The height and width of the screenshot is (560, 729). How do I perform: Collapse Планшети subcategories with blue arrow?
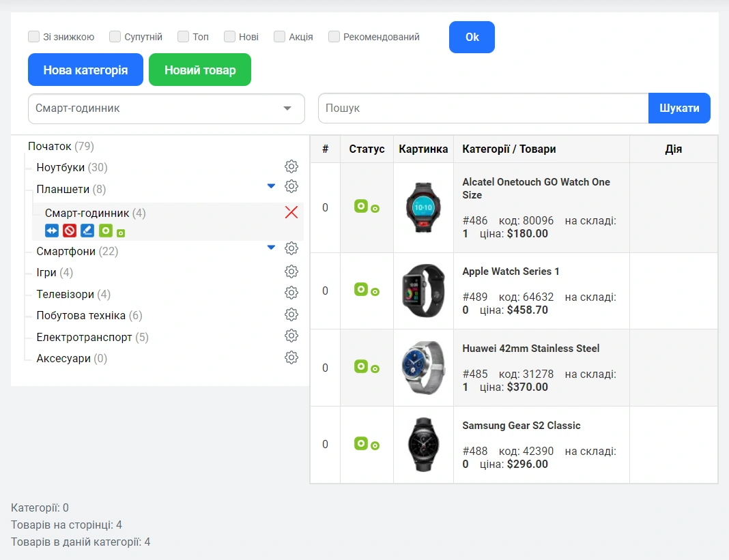coord(271,186)
